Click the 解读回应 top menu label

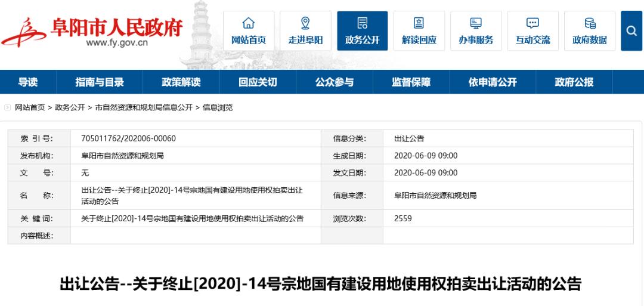coord(419,40)
